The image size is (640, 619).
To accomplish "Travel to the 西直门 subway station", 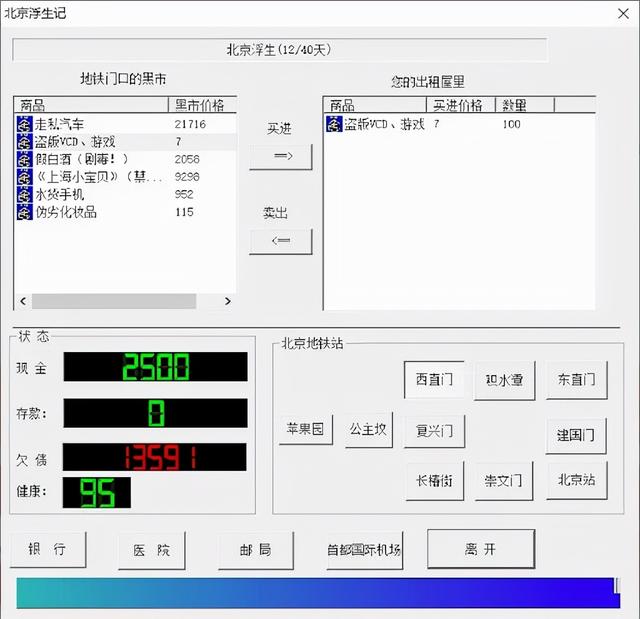I will 434,380.
